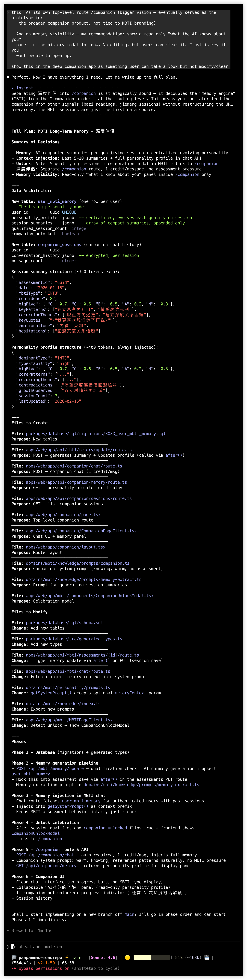Open the CompanionPageClient.tsx file path
The width and height of the screenshot is (247, 980).
(81, 531)
